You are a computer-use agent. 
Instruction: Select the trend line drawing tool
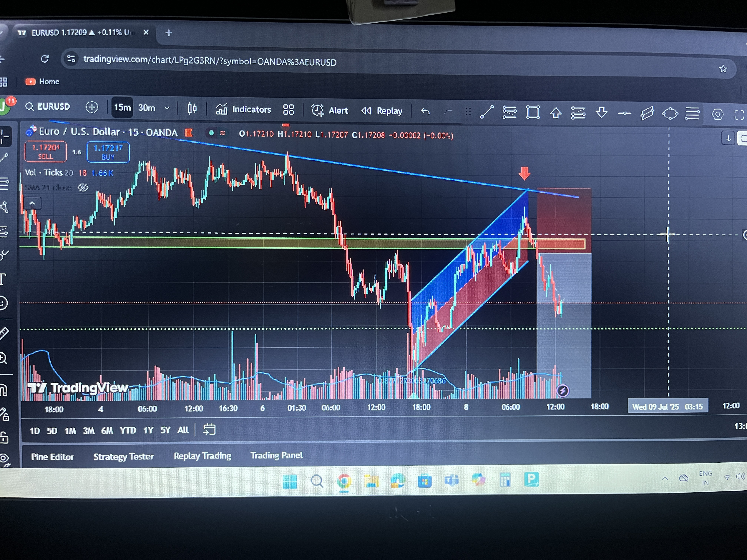487,112
